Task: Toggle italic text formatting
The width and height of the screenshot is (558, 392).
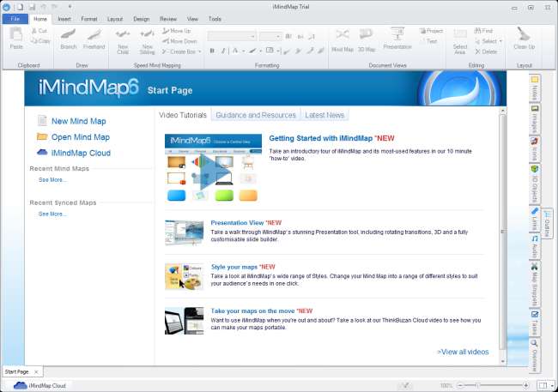Action: click(x=223, y=51)
